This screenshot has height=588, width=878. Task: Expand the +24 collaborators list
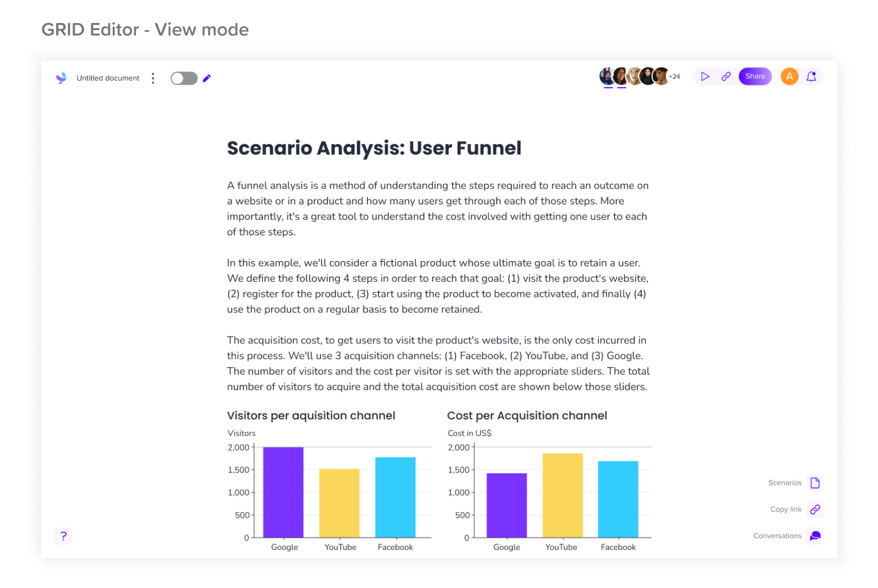(675, 76)
